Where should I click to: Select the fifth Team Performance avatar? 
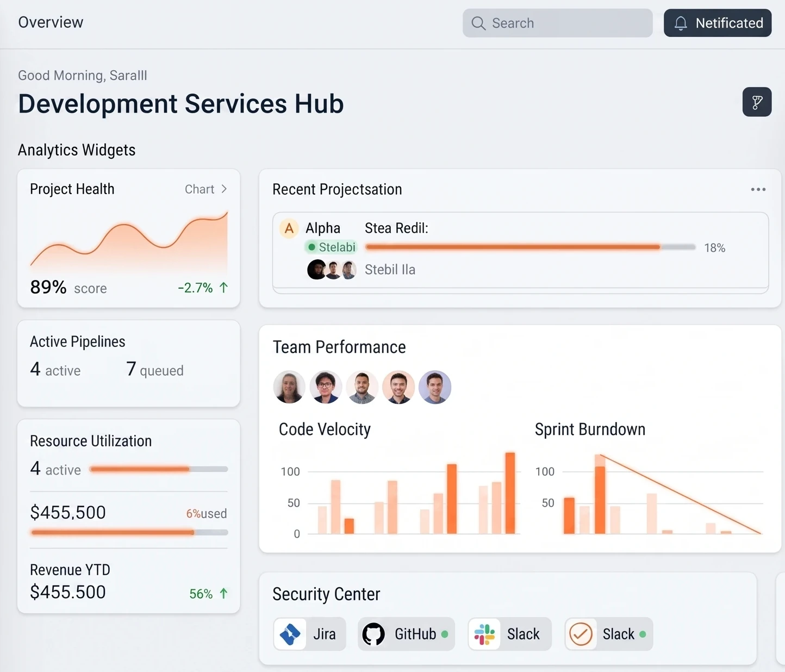click(x=435, y=387)
